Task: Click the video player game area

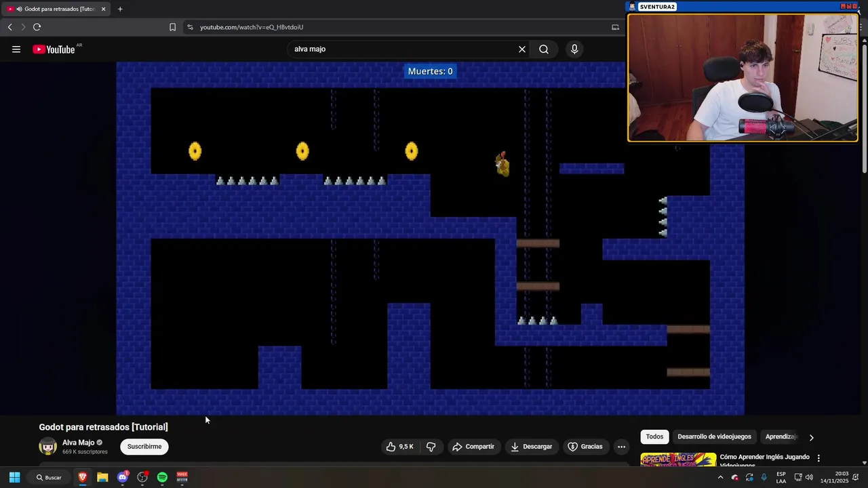Action: click(x=430, y=238)
